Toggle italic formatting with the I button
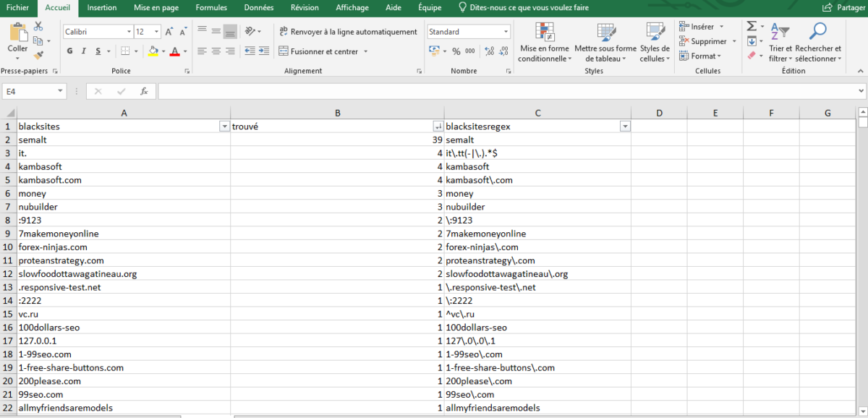 tap(85, 51)
